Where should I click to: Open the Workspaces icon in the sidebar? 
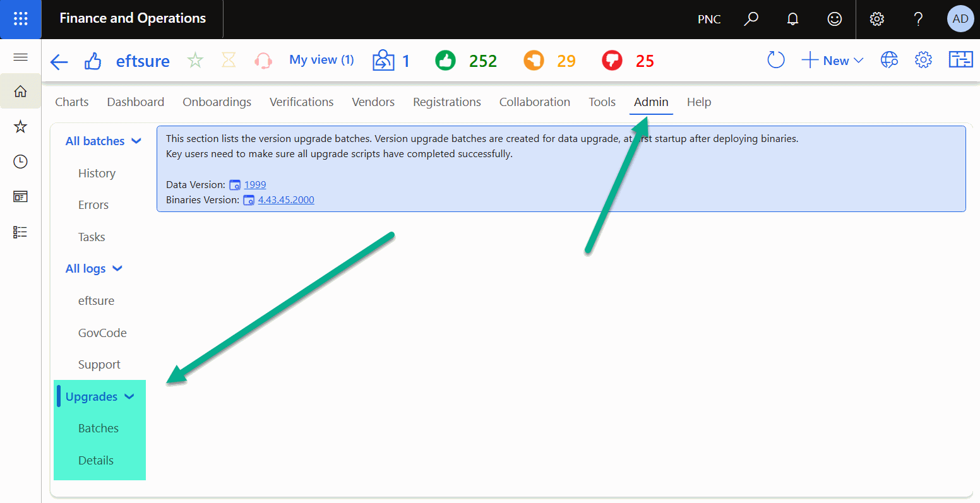pos(20,197)
